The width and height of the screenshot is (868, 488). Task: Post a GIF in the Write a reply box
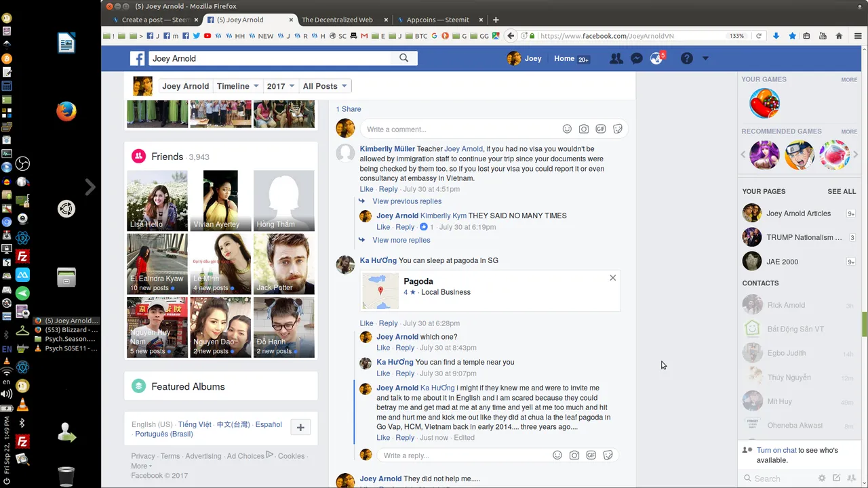[x=591, y=455]
